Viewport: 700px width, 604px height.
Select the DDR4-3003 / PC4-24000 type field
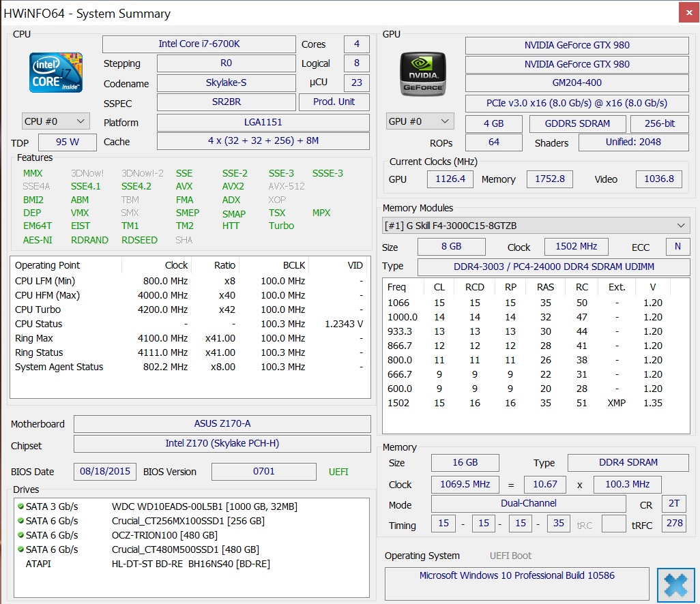(x=554, y=267)
